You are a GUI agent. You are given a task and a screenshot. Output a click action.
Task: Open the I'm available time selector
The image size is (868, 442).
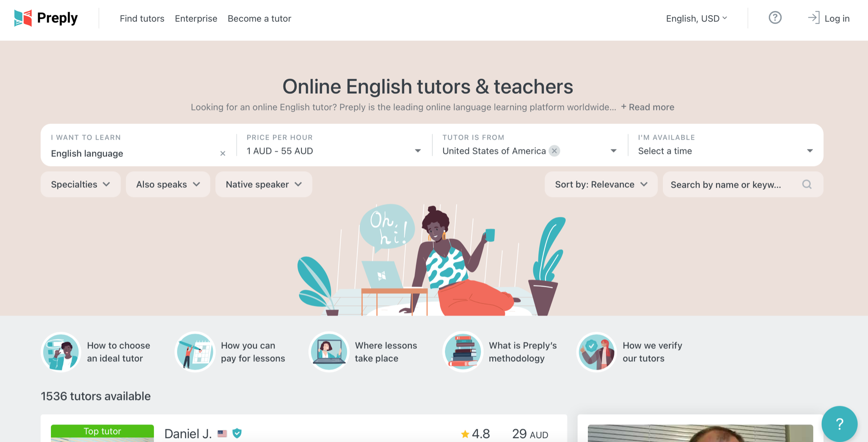click(725, 145)
